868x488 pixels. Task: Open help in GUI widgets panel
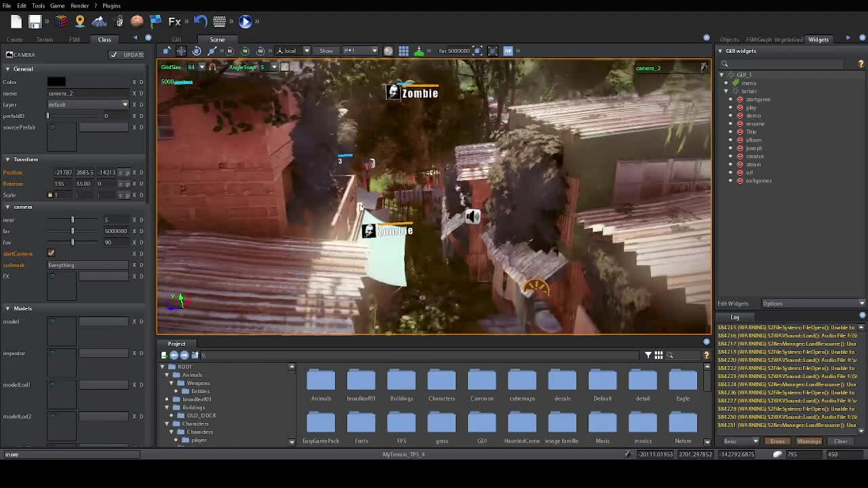(861, 64)
